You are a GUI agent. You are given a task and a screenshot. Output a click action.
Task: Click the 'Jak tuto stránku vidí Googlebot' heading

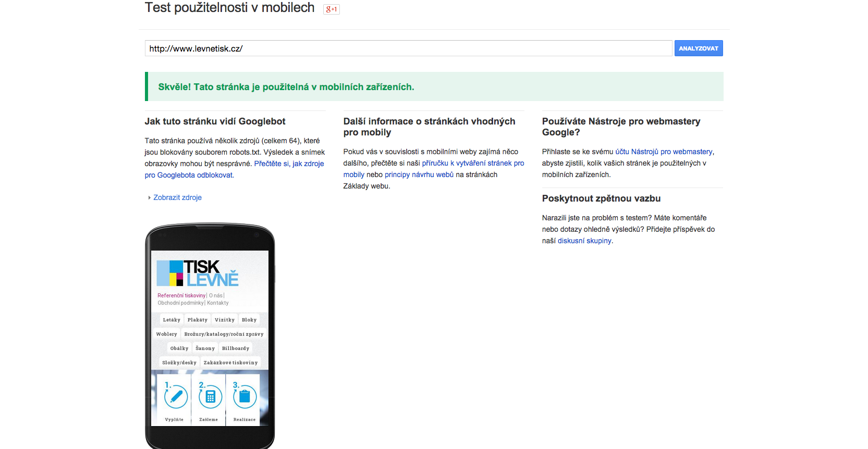coord(215,121)
